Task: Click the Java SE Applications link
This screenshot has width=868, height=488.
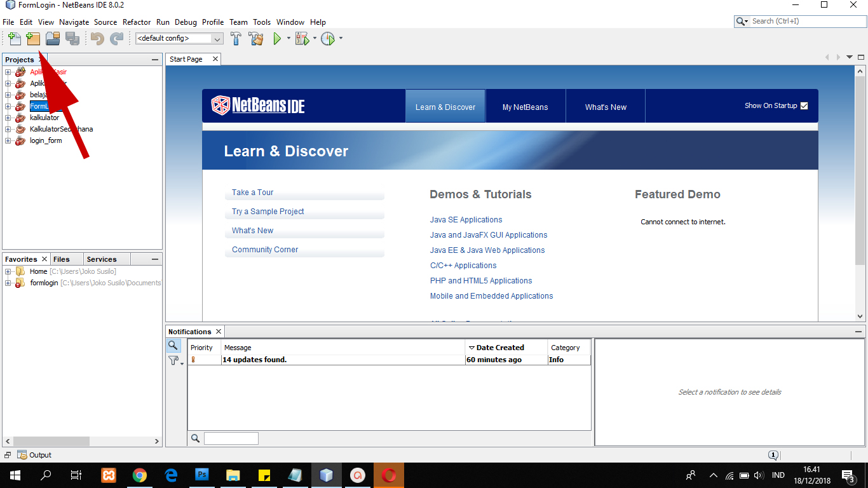Action: pos(466,219)
